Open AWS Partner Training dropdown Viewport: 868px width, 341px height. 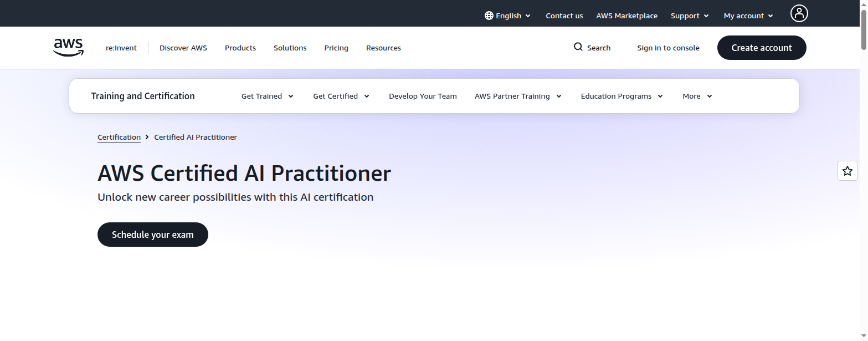click(x=518, y=96)
